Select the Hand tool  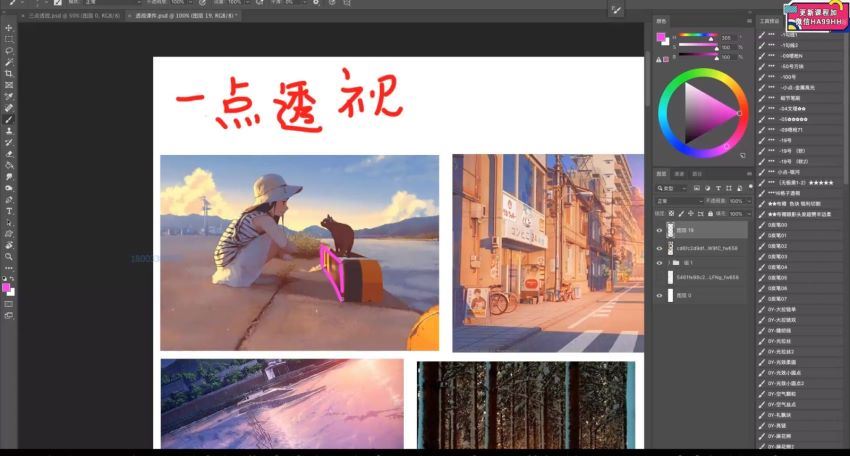pos(9,245)
